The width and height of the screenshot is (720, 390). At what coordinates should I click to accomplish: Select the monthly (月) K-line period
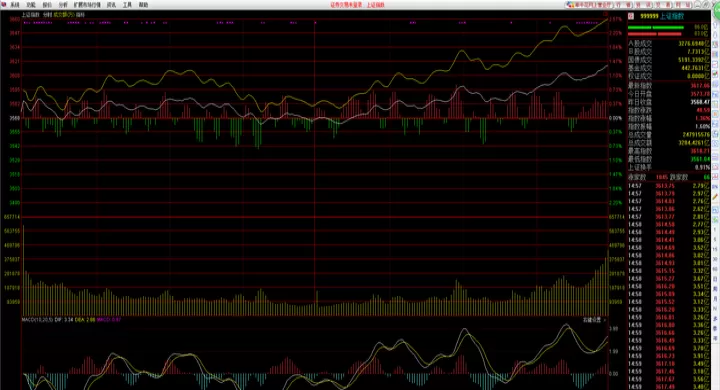pyautogui.click(x=715, y=299)
